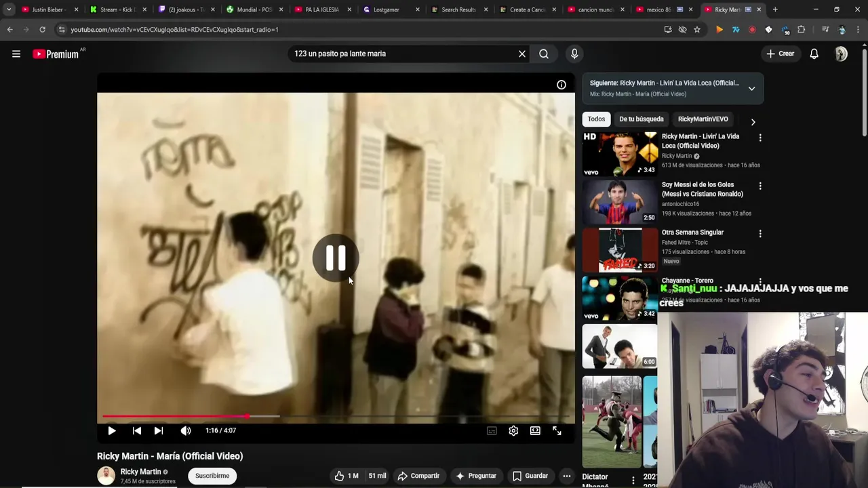Screen dimensions: 868x488
Task: Clear the search box text
Action: (x=522, y=54)
